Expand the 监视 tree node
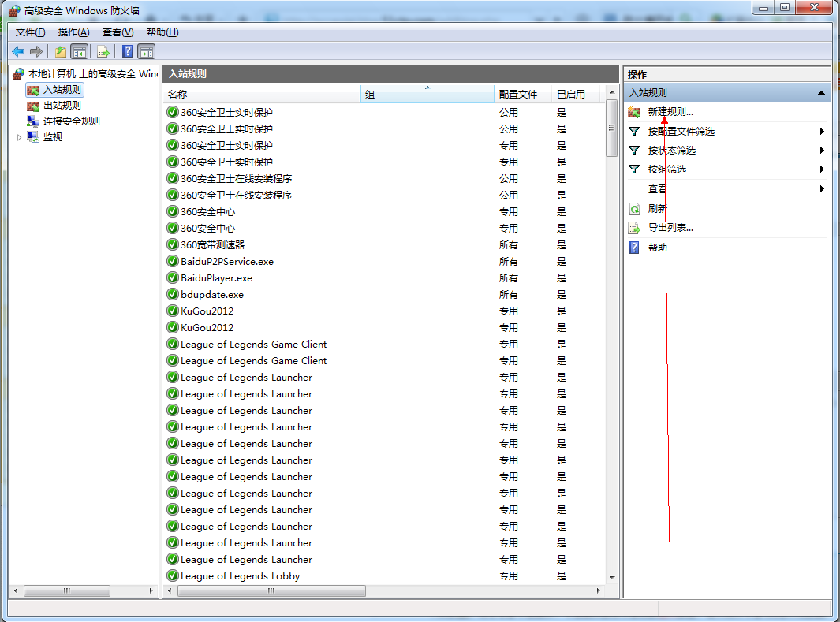Viewport: 840px width, 622px height. point(19,138)
